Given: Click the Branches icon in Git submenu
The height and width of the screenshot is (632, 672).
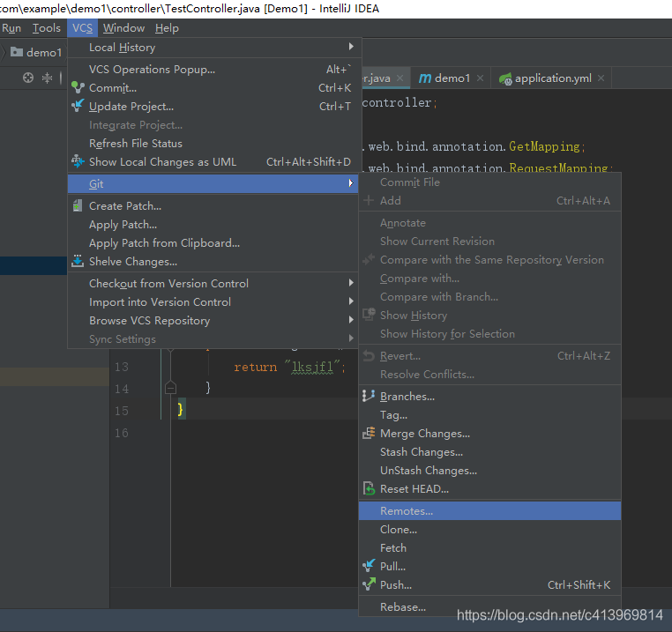Looking at the screenshot, I should pyautogui.click(x=368, y=396).
